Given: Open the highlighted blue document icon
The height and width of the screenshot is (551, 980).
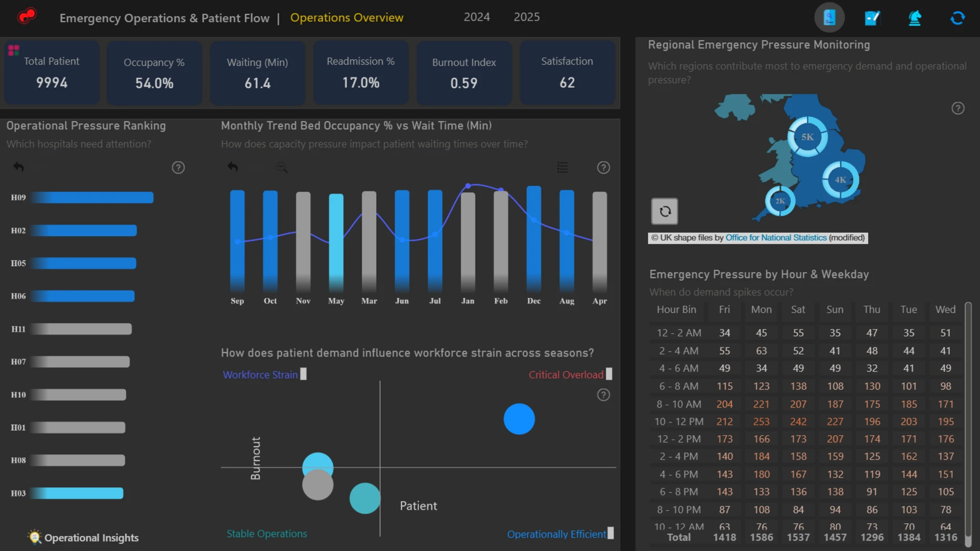Looking at the screenshot, I should tap(829, 18).
